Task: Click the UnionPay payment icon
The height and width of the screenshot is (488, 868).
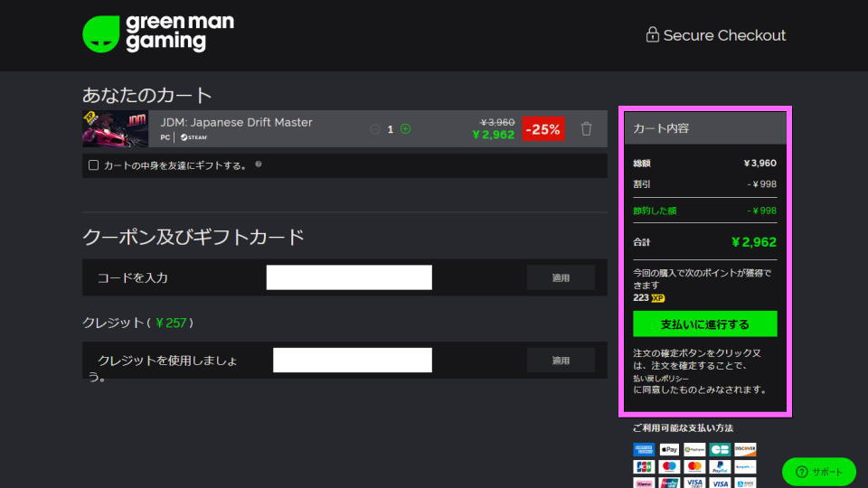Action: [669, 483]
